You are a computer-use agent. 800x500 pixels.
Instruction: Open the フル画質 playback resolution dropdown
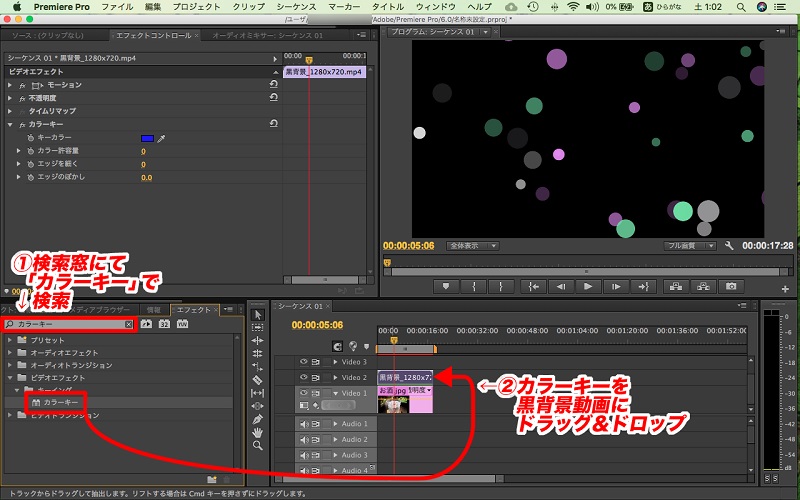690,246
